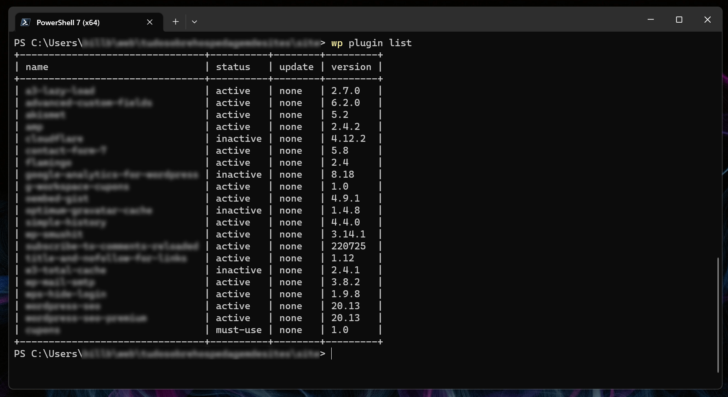Maximize the terminal window

click(679, 20)
